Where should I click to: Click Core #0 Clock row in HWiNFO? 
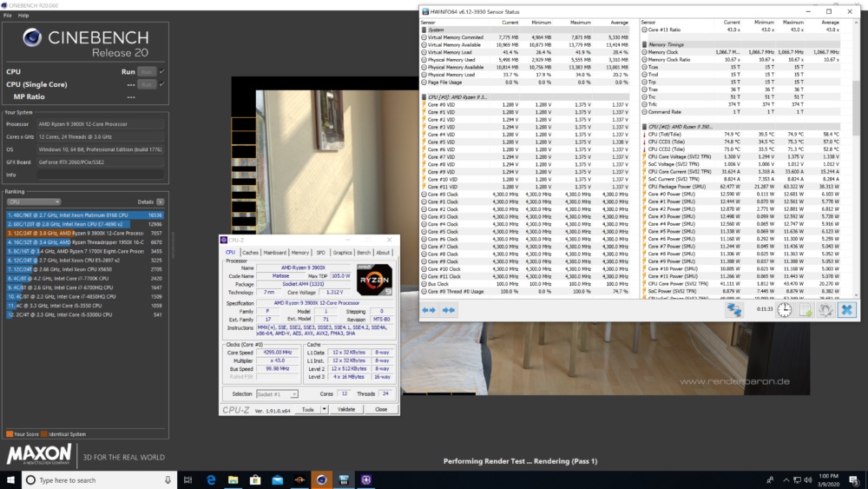(x=525, y=195)
